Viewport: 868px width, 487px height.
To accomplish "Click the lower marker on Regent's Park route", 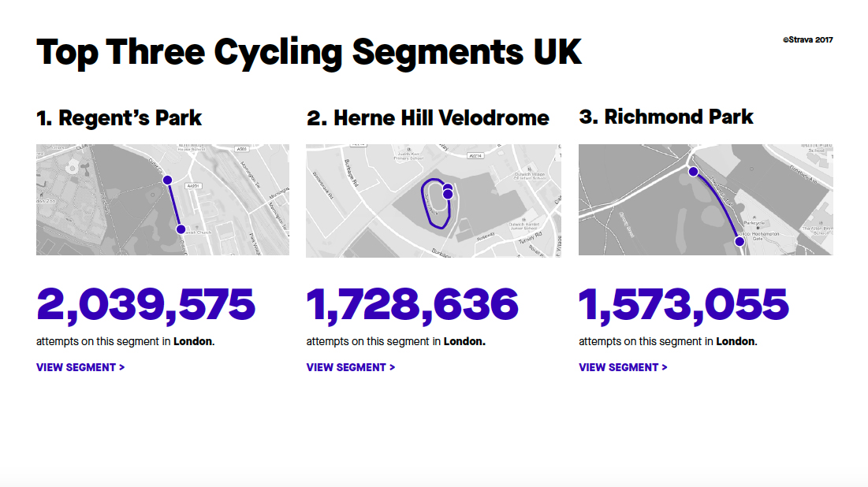I will (x=181, y=229).
